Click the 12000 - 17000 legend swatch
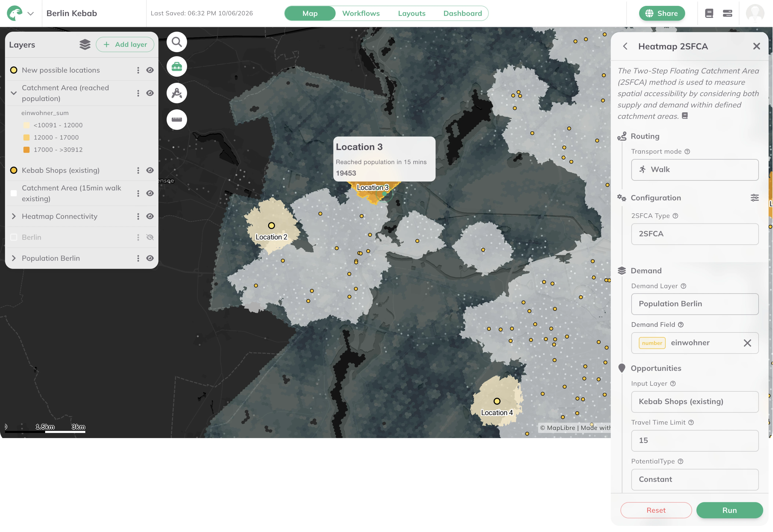773x532 pixels. (x=26, y=138)
